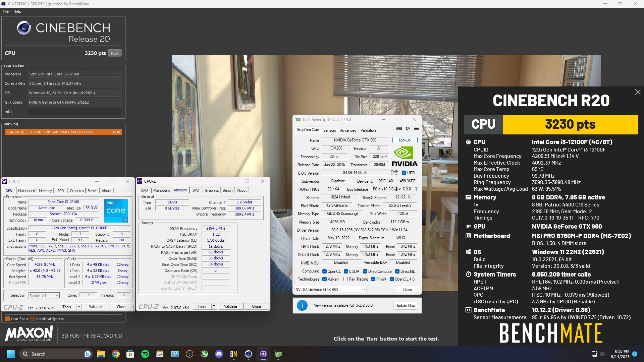Enable Ray Tracing checkbox in GPU-Z
The width and height of the screenshot is (644, 362).
click(x=345, y=279)
